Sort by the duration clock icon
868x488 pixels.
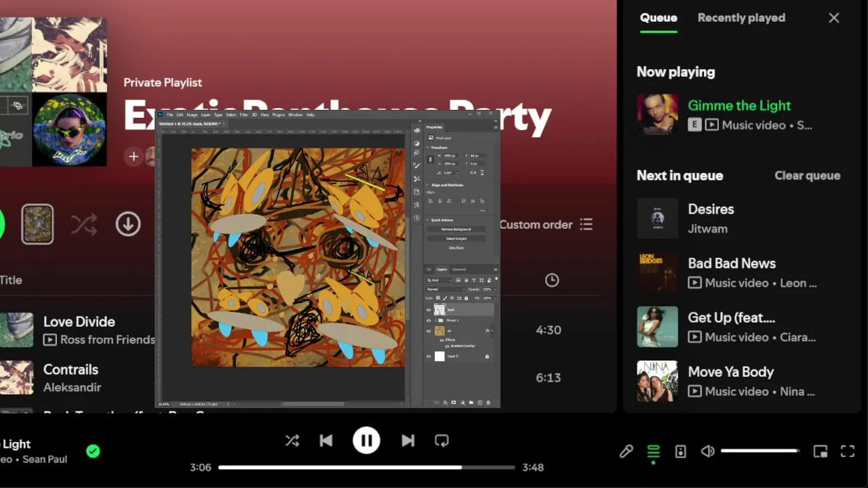point(552,280)
